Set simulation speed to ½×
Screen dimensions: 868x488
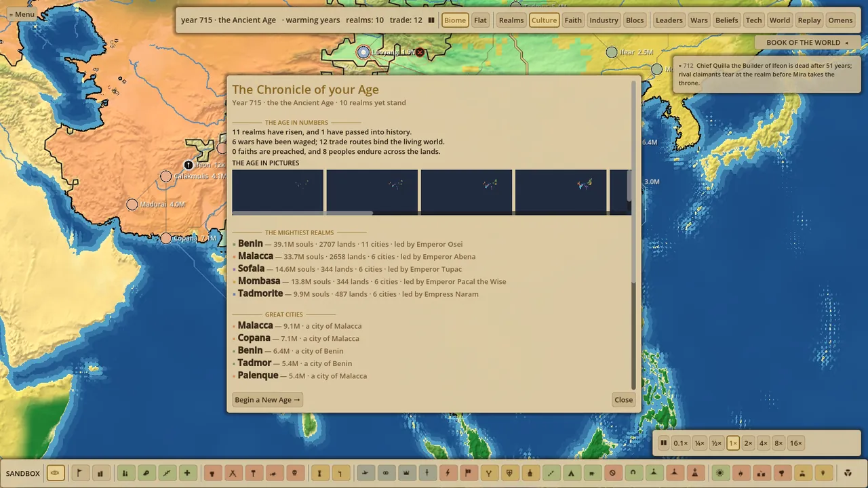coord(717,443)
